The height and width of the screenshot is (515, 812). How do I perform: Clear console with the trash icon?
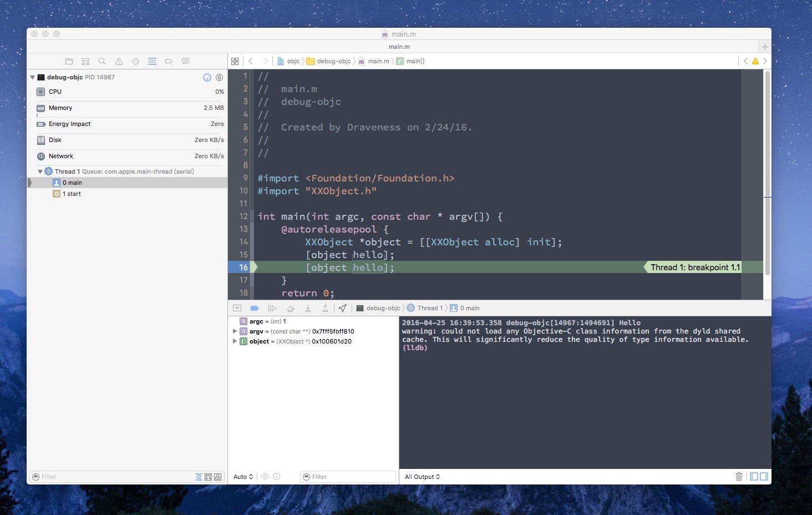(739, 477)
